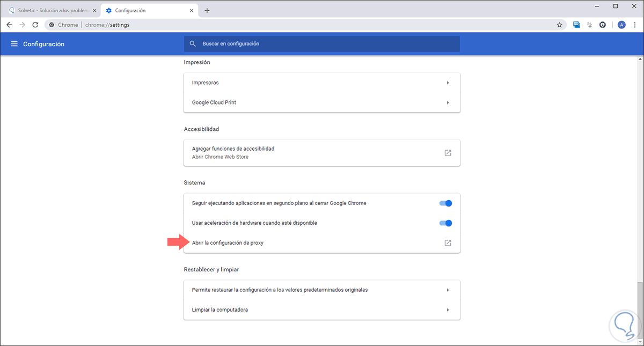
Task: Bookmark this page with the star icon
Action: click(559, 25)
